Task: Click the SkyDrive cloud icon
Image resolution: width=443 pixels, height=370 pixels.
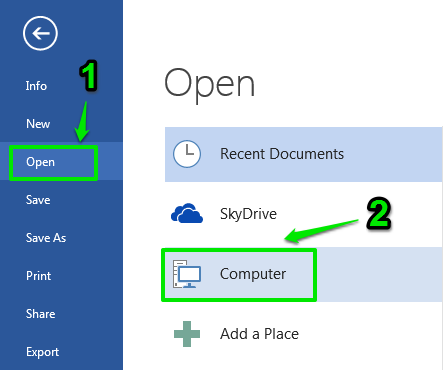Action: click(x=187, y=213)
